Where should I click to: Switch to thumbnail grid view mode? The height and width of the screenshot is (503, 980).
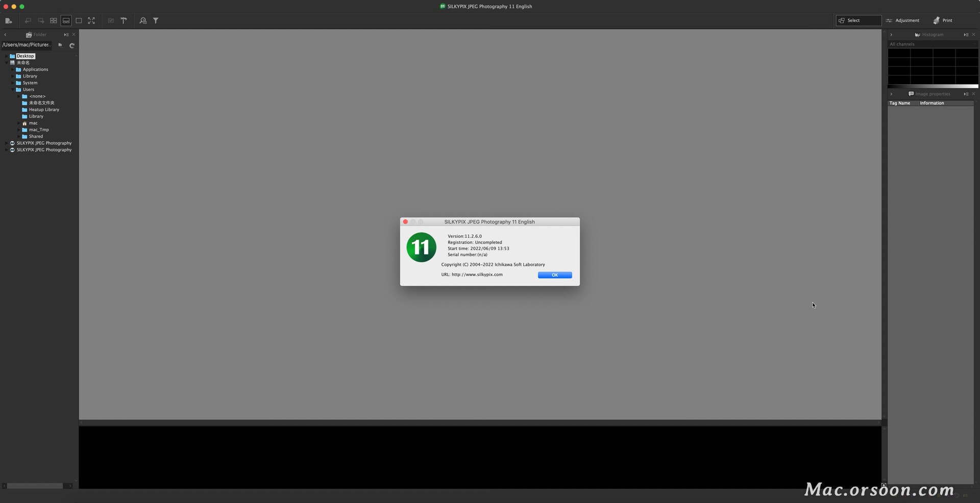pyautogui.click(x=54, y=21)
